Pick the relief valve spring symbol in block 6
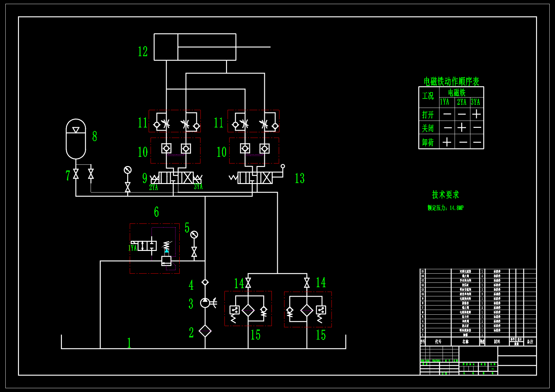This screenshot has height=392, width=555. point(167,245)
